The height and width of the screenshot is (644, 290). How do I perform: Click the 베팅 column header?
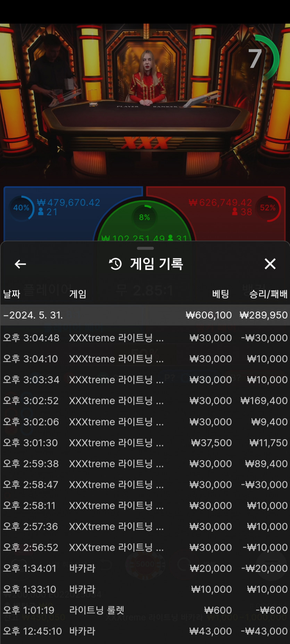(x=221, y=294)
